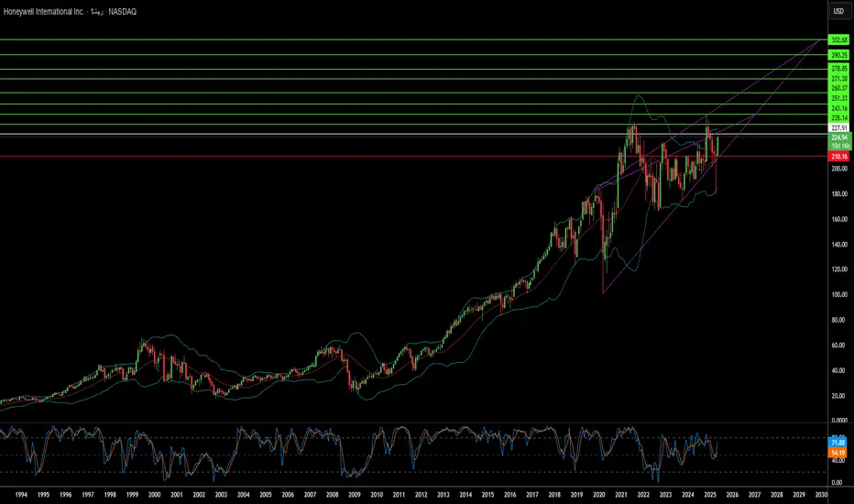
Task: Click the 1994 year on time axis
Action: [21, 495]
